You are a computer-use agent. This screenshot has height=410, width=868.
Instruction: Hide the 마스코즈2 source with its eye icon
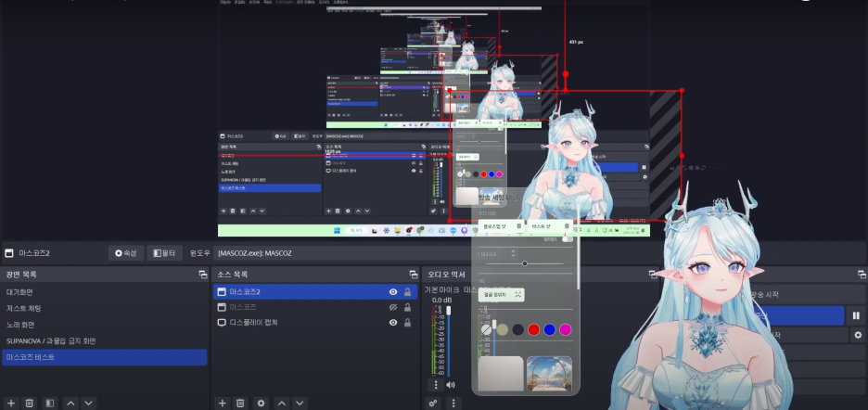[x=393, y=292]
